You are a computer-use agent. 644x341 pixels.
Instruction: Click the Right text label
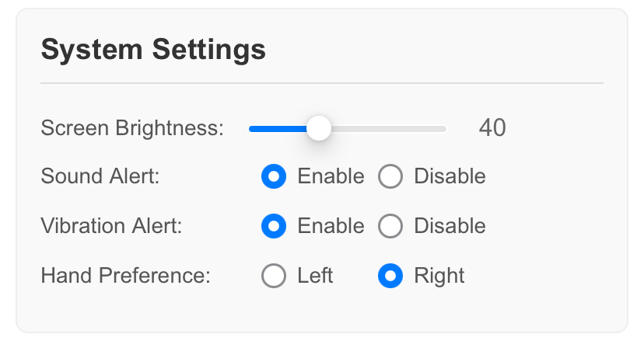click(439, 276)
